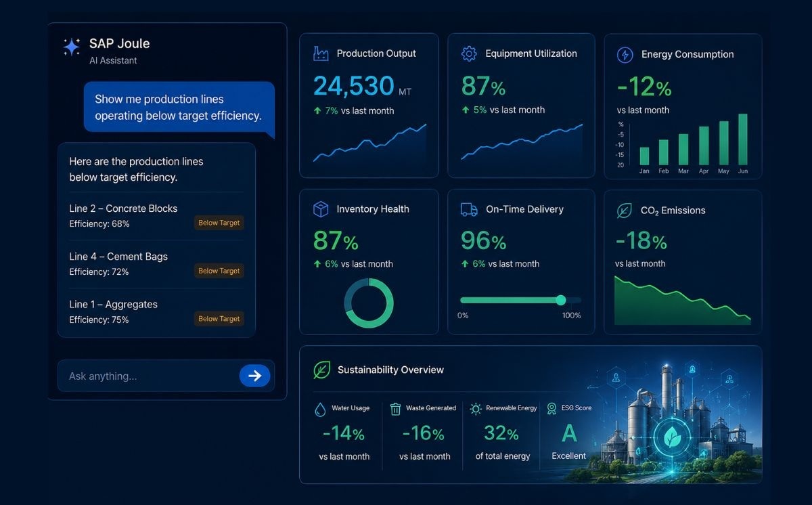Click the SAP Joule sparkle icon
Image resolution: width=812 pixels, height=505 pixels.
(x=72, y=47)
